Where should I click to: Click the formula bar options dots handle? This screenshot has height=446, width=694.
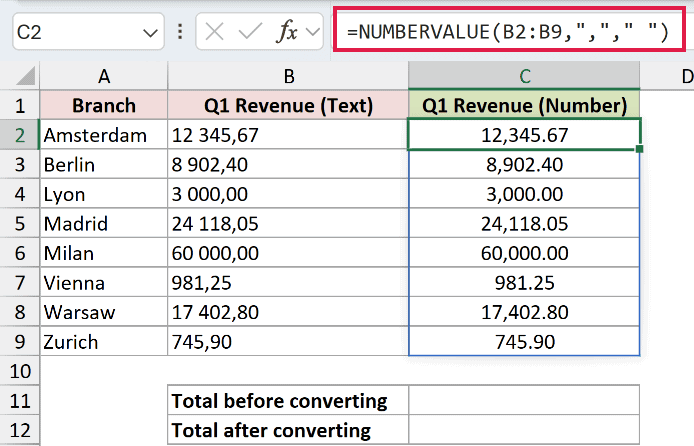[x=180, y=32]
